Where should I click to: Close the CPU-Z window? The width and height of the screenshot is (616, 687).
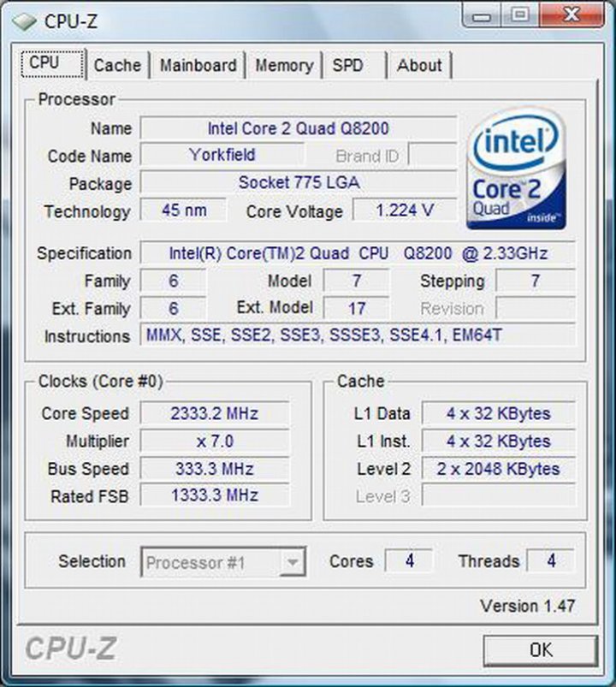572,15
